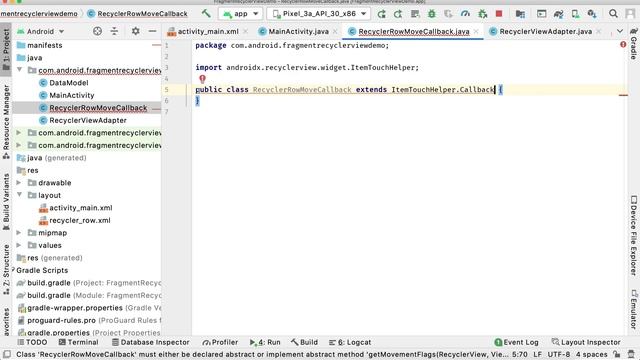Expand the second com.android.fragmentrecyclerview package
640x360 pixels.
point(19,133)
